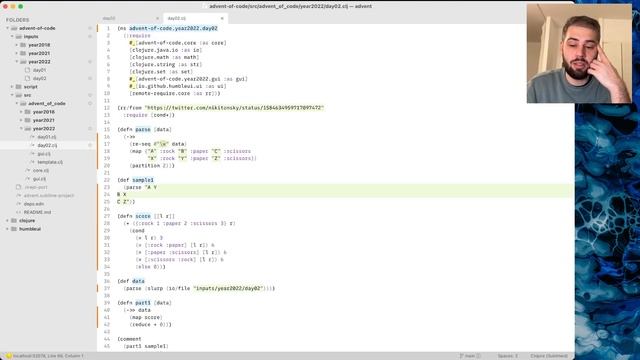
Task: Click the inputs/year2022/day02 path string
Action: tap(228, 288)
